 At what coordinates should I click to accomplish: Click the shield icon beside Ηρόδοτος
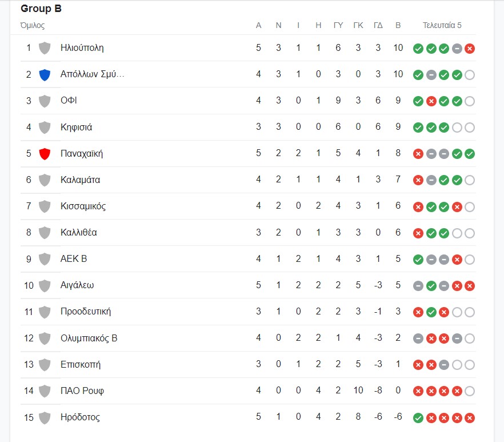[45, 417]
